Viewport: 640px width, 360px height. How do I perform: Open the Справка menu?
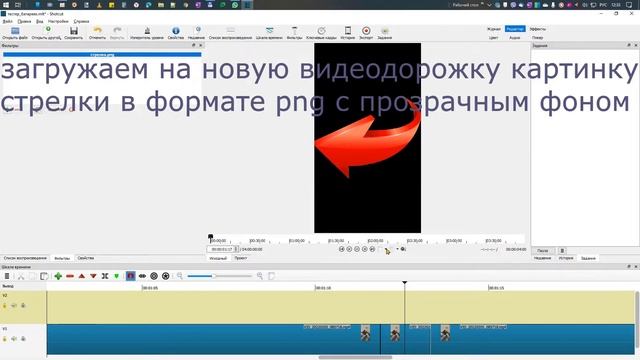click(x=81, y=21)
